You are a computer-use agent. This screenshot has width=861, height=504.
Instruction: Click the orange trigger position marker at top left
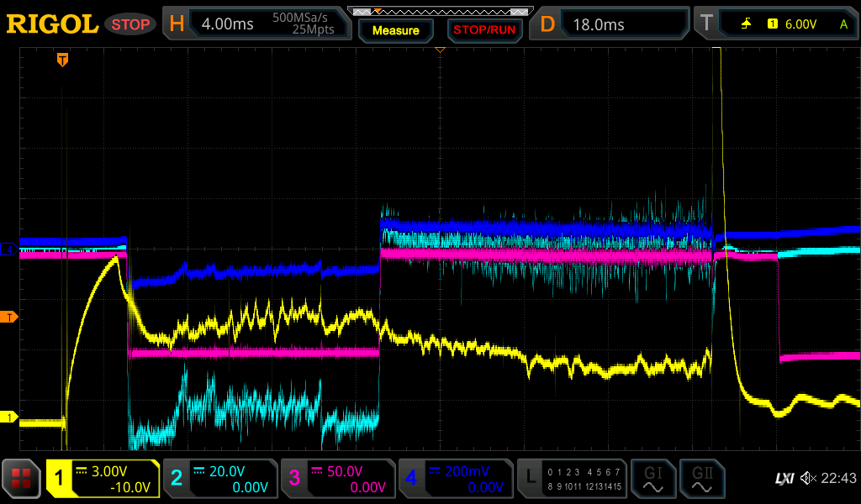pos(62,60)
